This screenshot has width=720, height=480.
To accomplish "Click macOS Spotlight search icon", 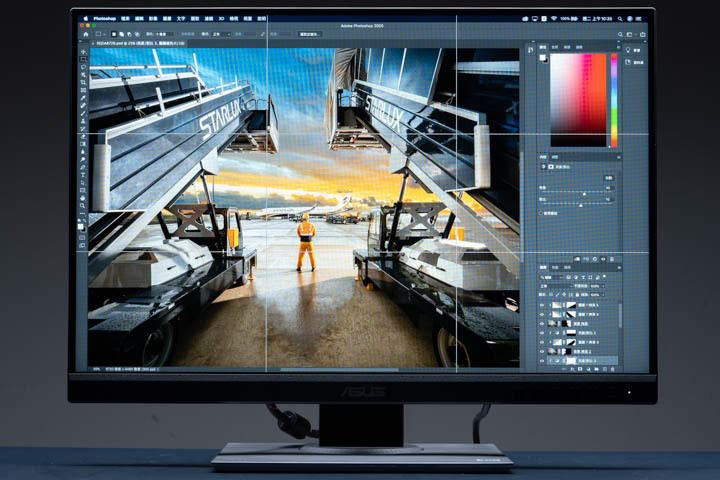I will coord(620,19).
